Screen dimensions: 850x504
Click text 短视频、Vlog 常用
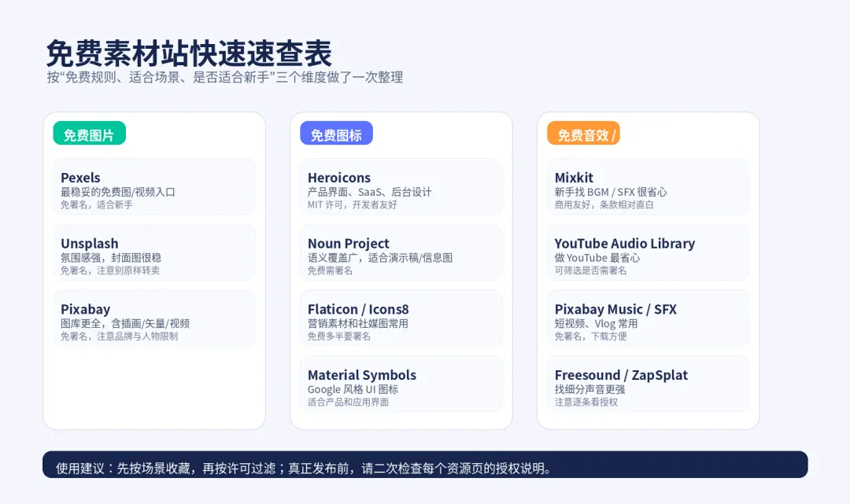[x=596, y=323]
